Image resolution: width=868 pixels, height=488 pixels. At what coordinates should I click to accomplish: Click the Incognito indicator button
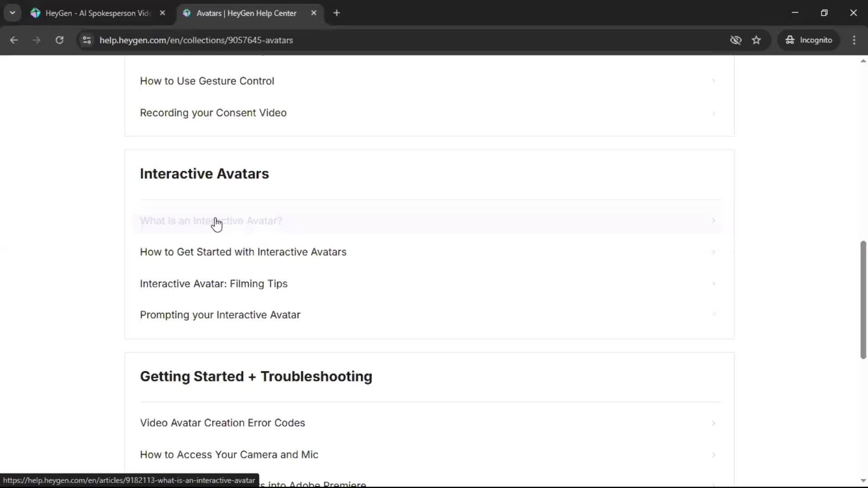(x=809, y=40)
